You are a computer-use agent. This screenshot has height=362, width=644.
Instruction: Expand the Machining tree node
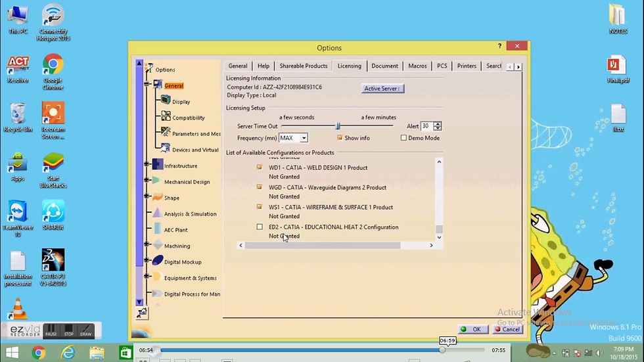(x=147, y=244)
